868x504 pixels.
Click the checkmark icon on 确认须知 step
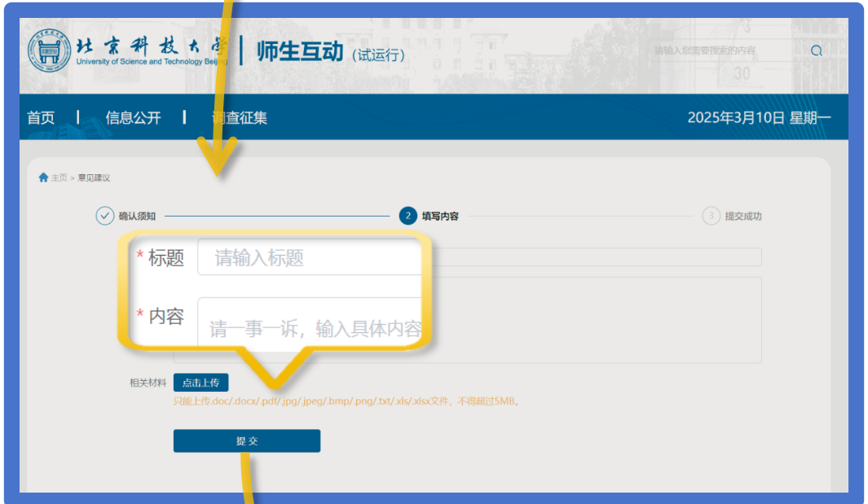pos(105,216)
